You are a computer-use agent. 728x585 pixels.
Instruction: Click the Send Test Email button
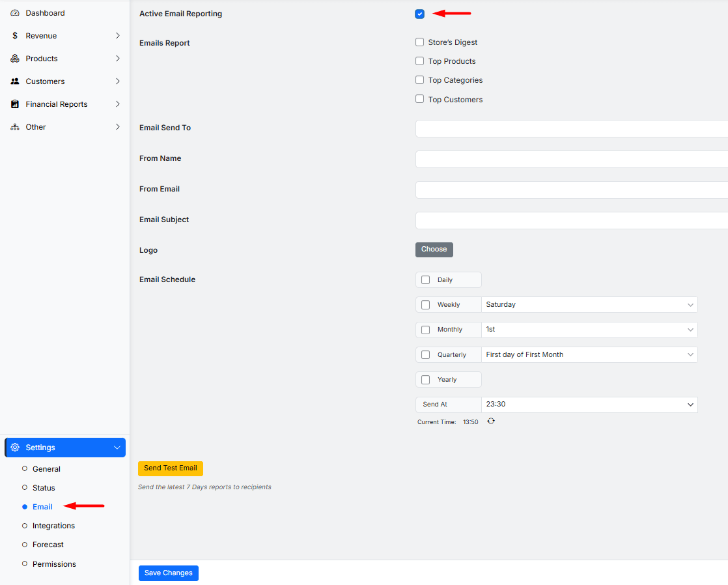171,468
